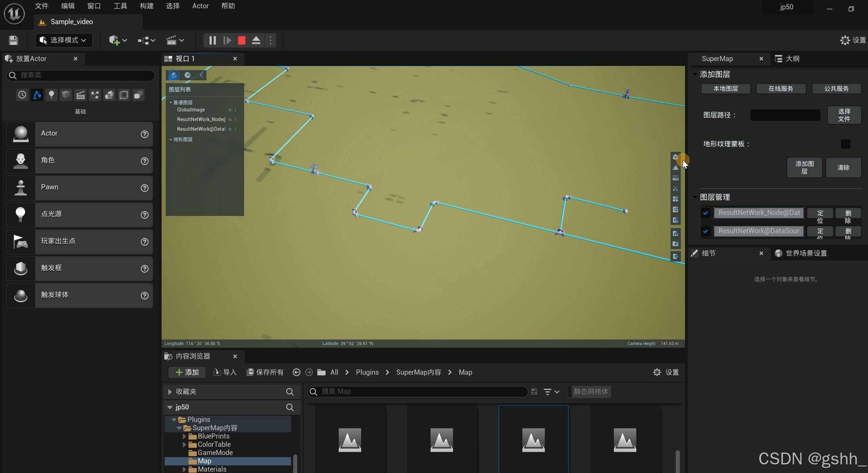
Task: Uncheck the ResultNetWork@DataSour layer checkbox
Action: 705,231
